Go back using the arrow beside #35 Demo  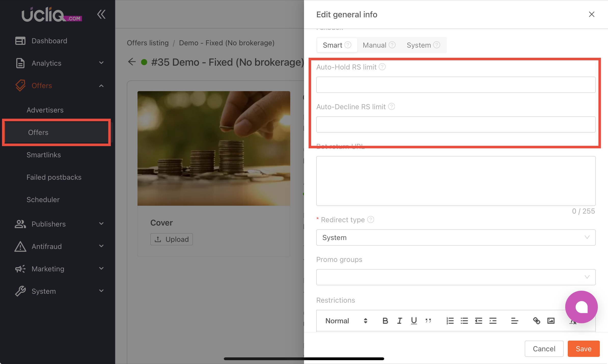point(132,62)
